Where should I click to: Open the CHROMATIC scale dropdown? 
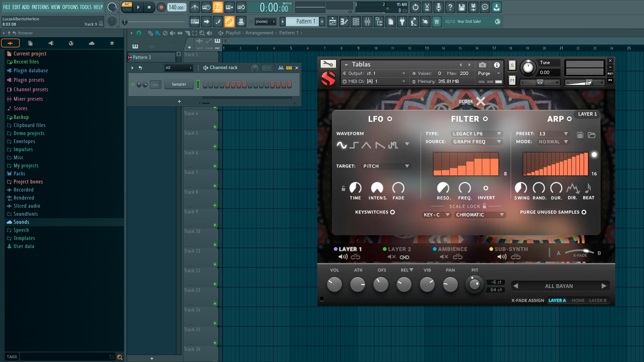(x=480, y=215)
